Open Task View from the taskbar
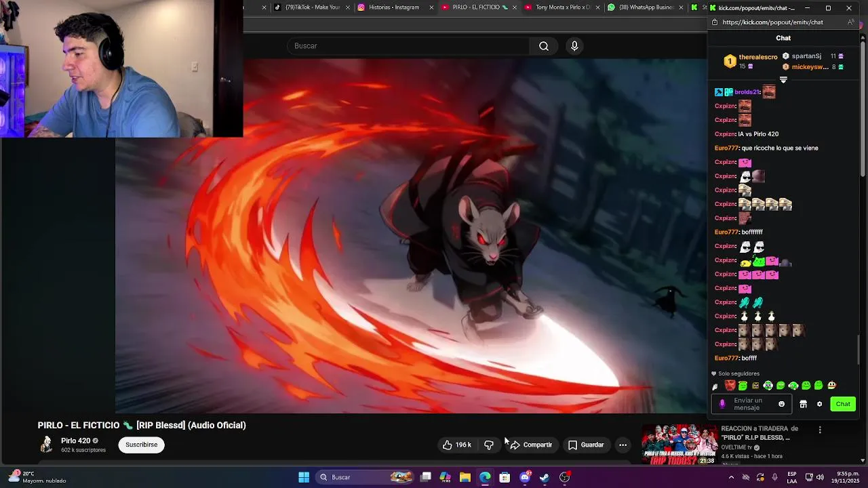The height and width of the screenshot is (488, 868). click(x=426, y=477)
